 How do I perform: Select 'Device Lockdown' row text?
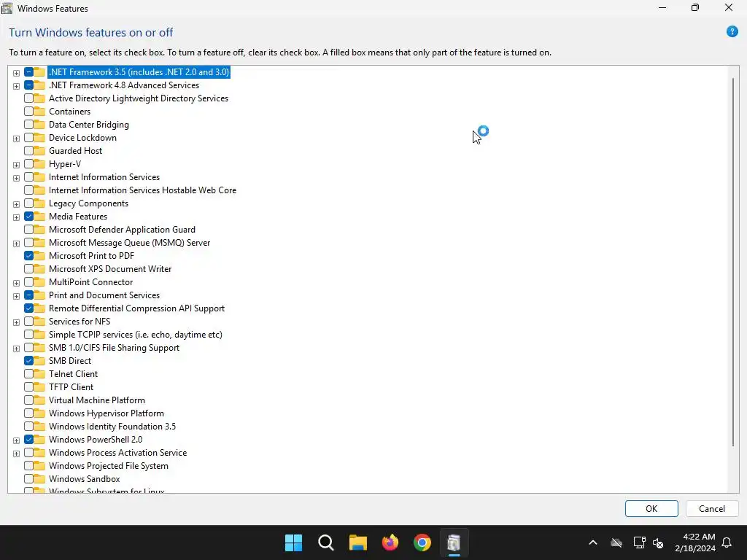coord(82,138)
